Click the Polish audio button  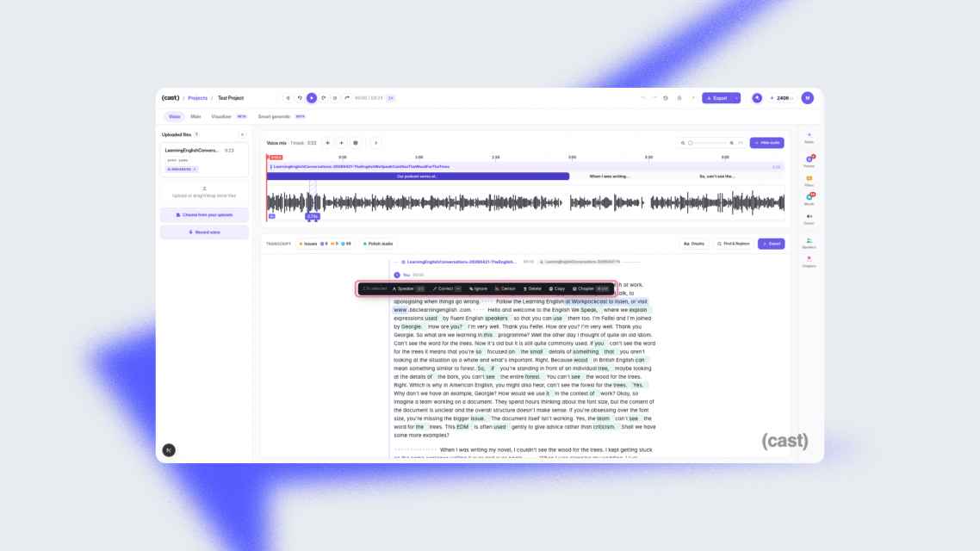coord(378,244)
